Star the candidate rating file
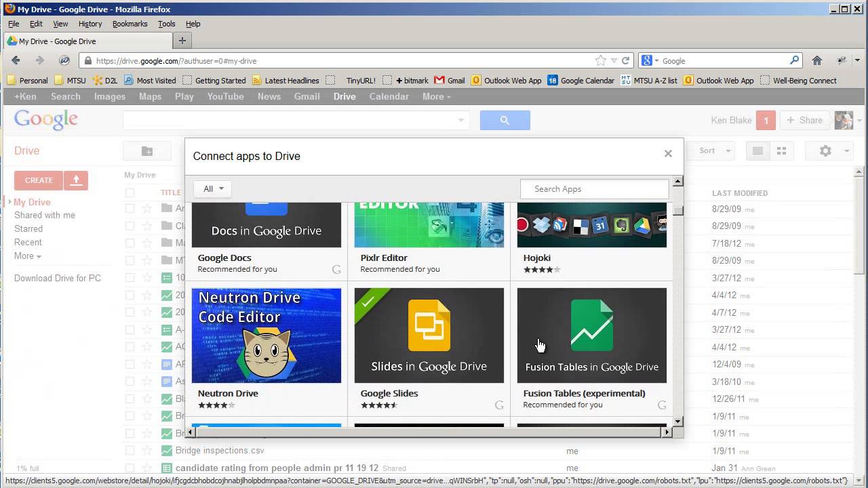Screen dimensions: 868x488 click(x=147, y=468)
